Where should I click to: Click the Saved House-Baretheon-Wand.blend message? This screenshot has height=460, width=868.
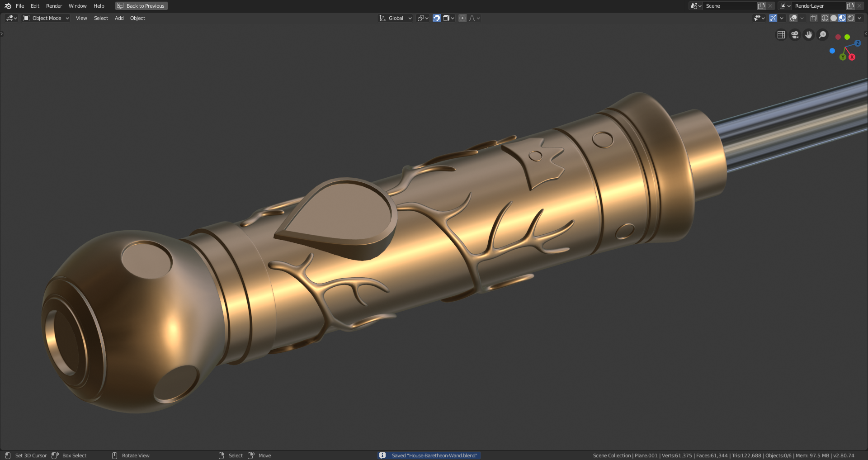coord(434,455)
